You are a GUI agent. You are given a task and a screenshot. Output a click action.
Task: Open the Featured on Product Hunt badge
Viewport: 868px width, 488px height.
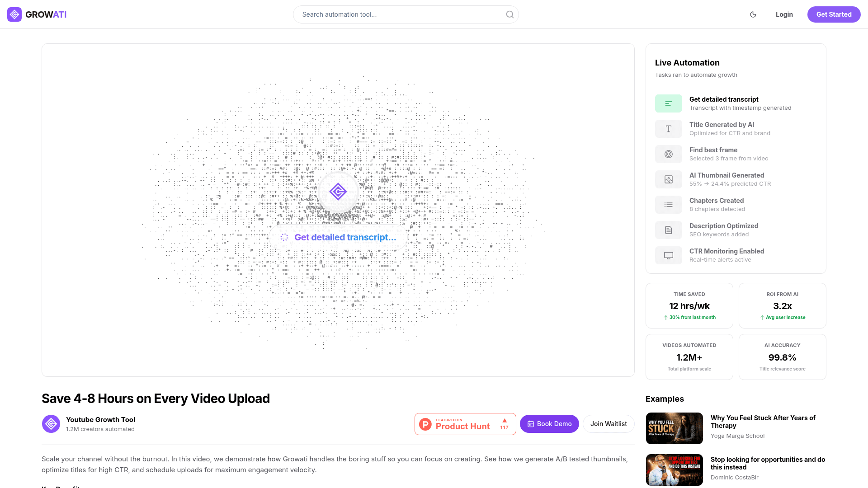click(465, 424)
